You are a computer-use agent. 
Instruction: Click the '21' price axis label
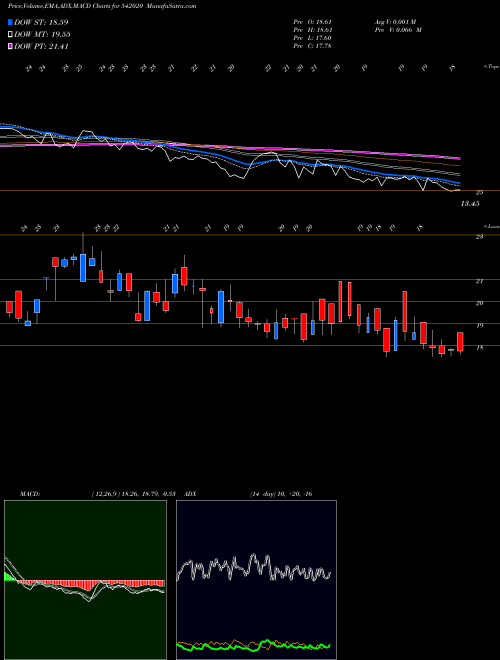[x=479, y=281]
